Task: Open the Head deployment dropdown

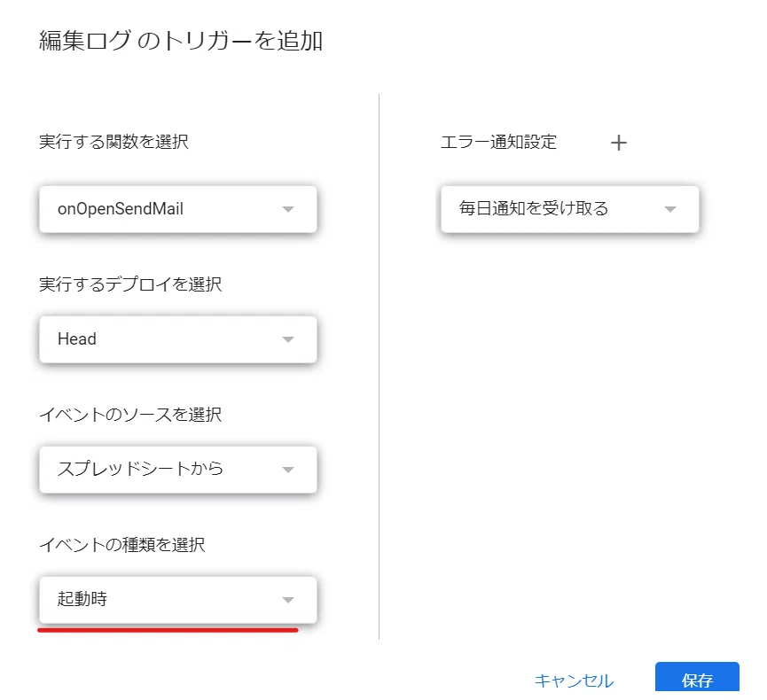Action: click(178, 339)
